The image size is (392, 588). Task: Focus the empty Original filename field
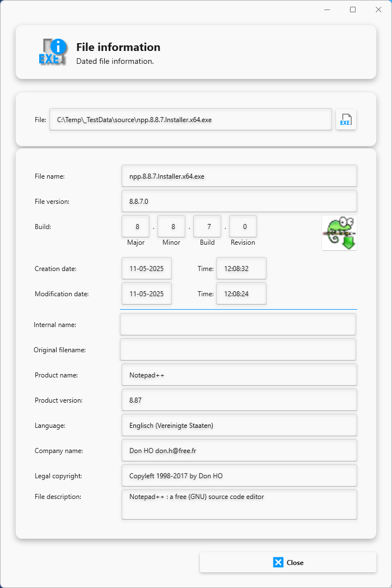pyautogui.click(x=238, y=349)
